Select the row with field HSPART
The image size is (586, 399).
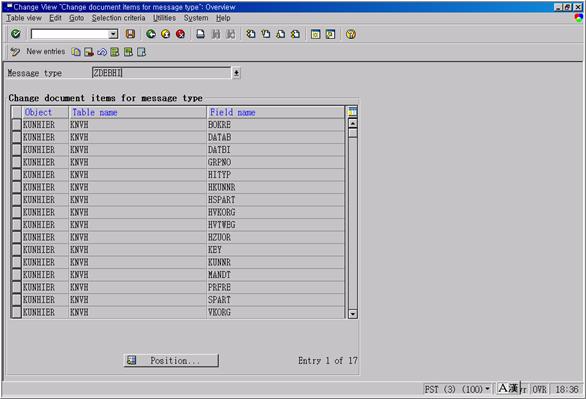click(x=16, y=200)
